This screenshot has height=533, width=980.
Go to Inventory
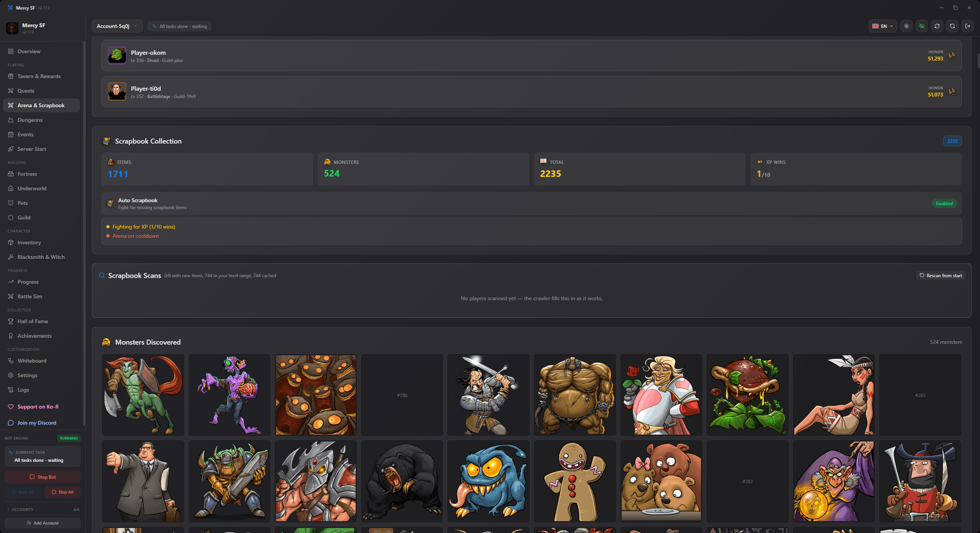click(x=41, y=243)
